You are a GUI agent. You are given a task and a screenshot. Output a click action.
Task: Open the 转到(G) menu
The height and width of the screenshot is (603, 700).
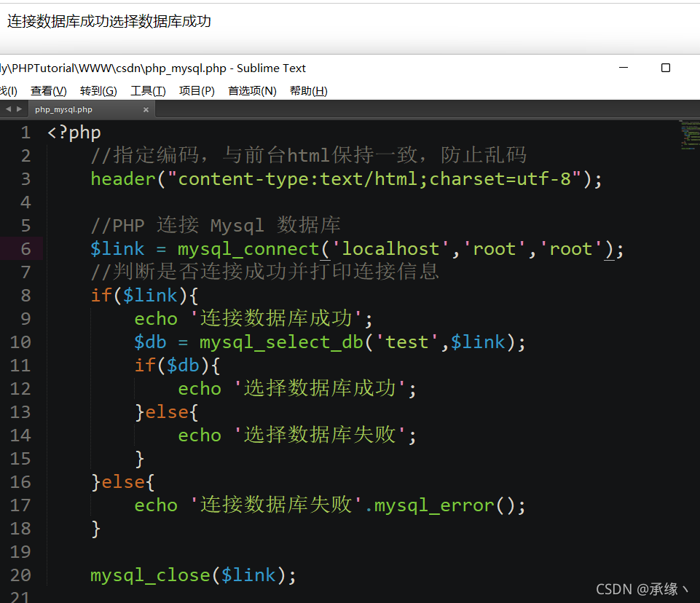click(x=98, y=91)
